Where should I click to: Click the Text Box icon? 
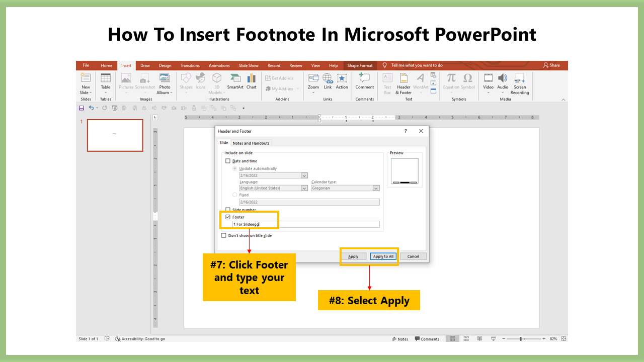coord(387,78)
